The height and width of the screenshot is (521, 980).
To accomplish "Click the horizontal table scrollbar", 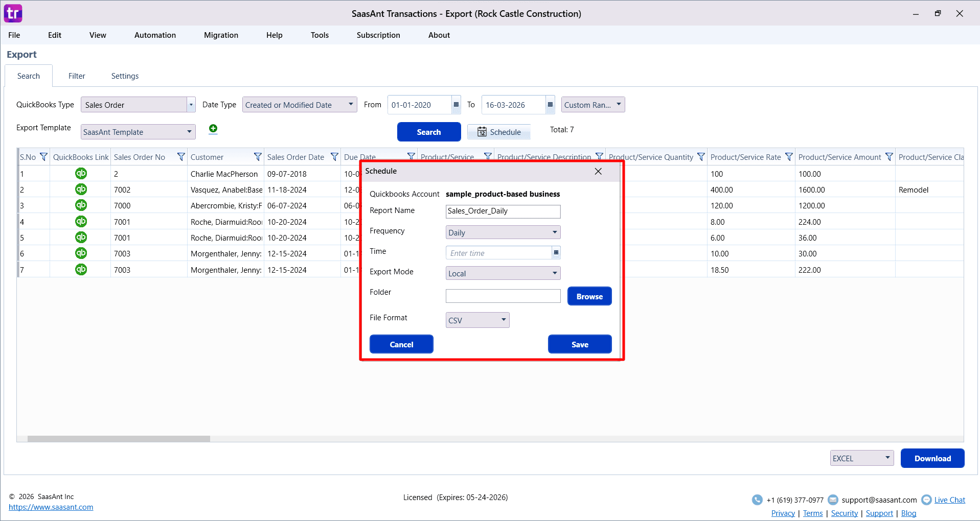I will pyautogui.click(x=119, y=439).
